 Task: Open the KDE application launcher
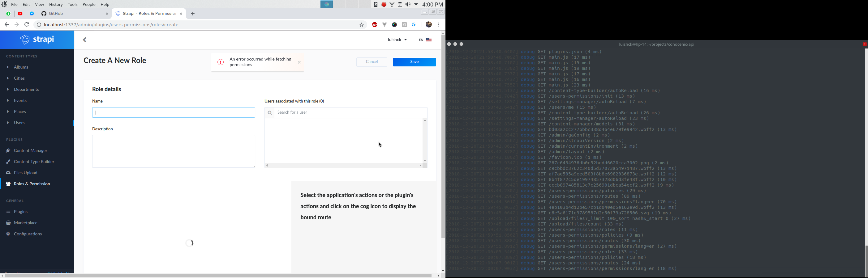point(4,4)
